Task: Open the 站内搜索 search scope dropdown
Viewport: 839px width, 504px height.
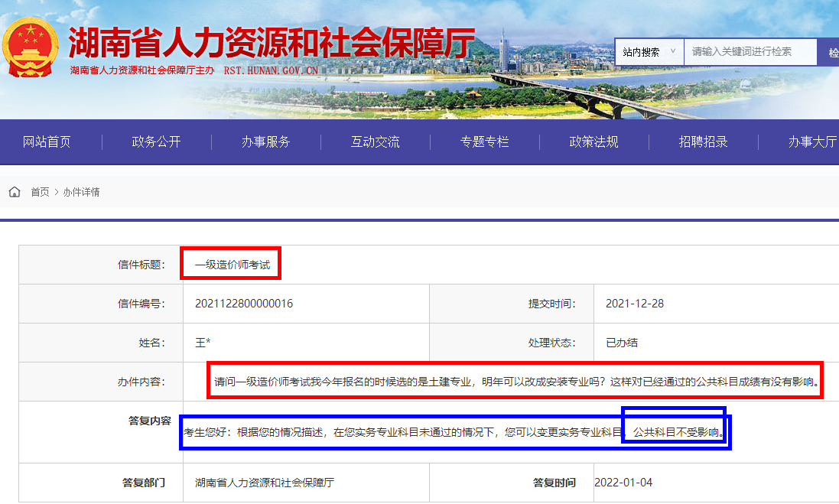Action: tap(649, 52)
